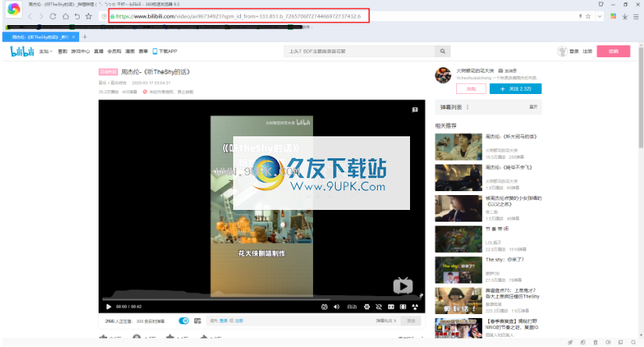Click the 下载APP link
The width and height of the screenshot is (644, 347).
tap(164, 52)
